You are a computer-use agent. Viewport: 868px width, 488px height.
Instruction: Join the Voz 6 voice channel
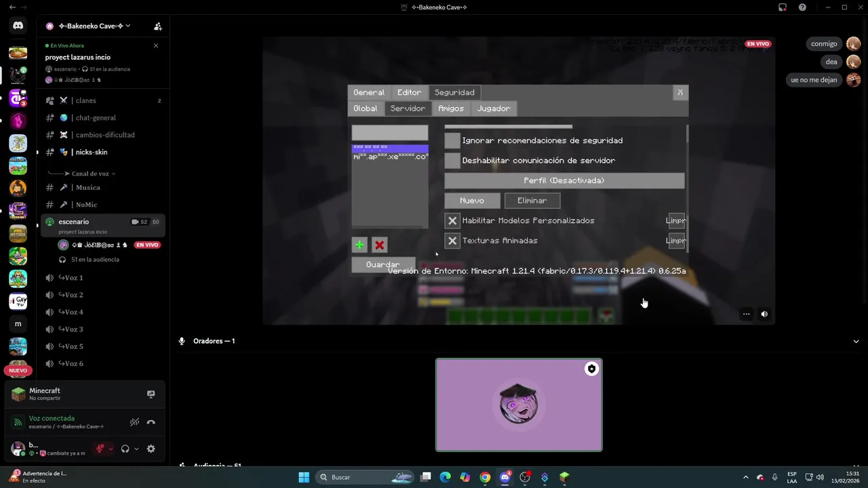click(103, 363)
